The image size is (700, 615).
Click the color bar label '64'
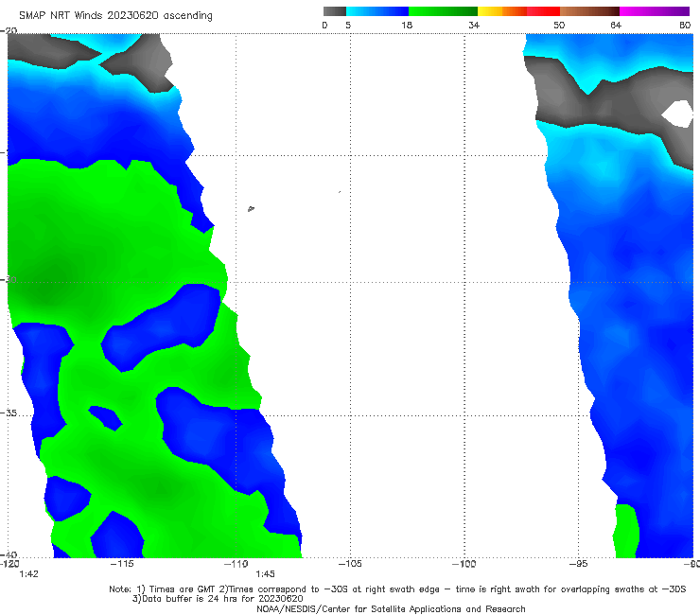[x=616, y=26]
